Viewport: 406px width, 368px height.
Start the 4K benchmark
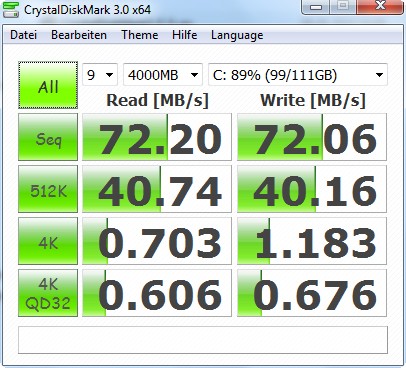(48, 241)
